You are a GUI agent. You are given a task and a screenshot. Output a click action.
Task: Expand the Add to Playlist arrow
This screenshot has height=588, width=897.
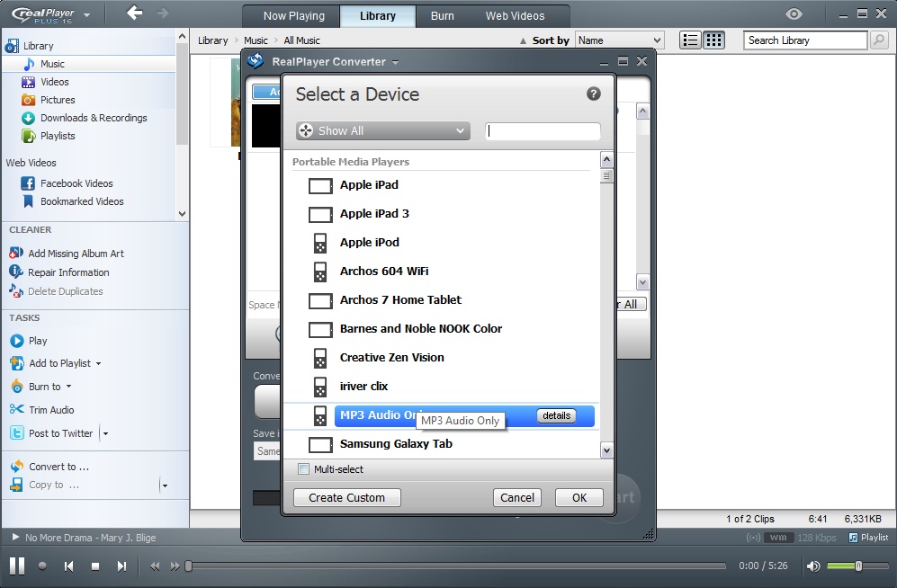pyautogui.click(x=98, y=363)
